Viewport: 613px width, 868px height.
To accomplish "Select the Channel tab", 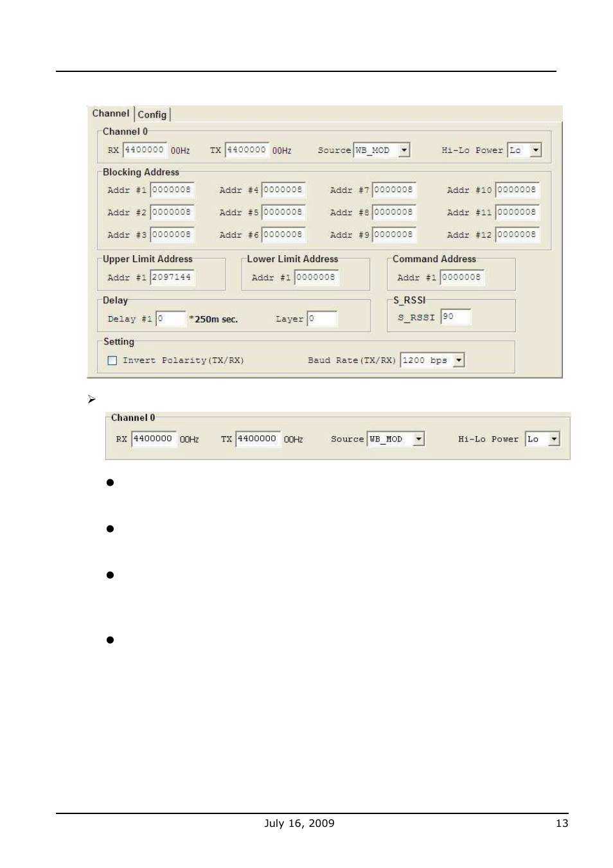I will click(x=111, y=113).
